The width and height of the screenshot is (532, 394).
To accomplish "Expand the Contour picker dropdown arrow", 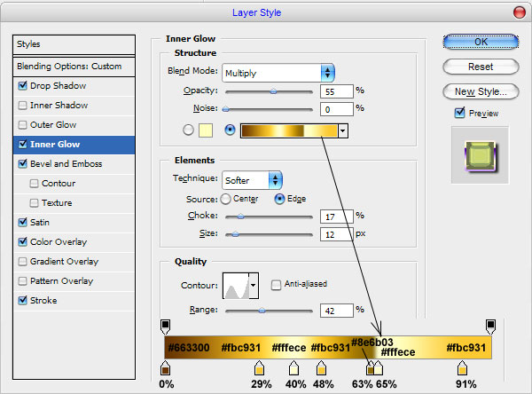I will (x=254, y=286).
